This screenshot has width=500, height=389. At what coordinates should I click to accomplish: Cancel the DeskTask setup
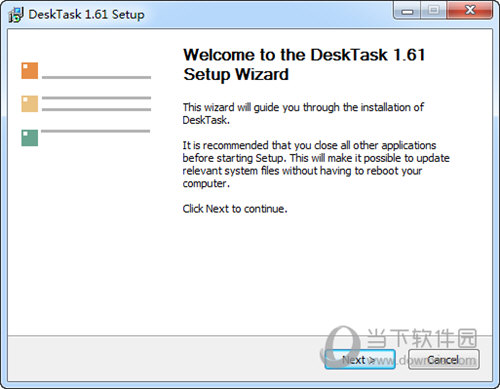coord(444,359)
